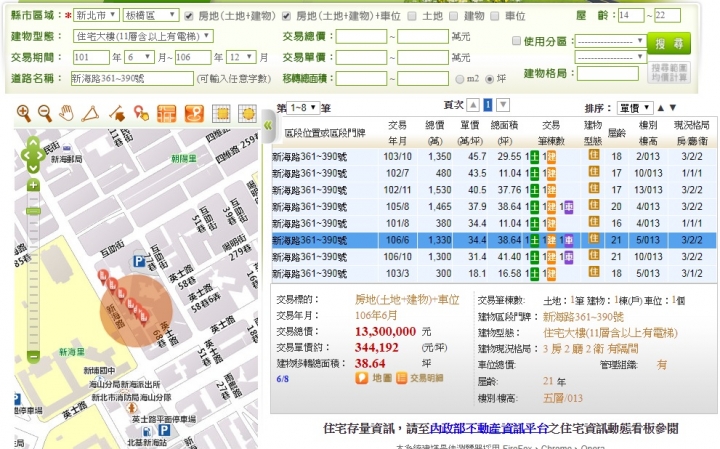The image size is (720, 449).
Task: Open the 板橋區 district dropdown
Action: pyautogui.click(x=151, y=15)
